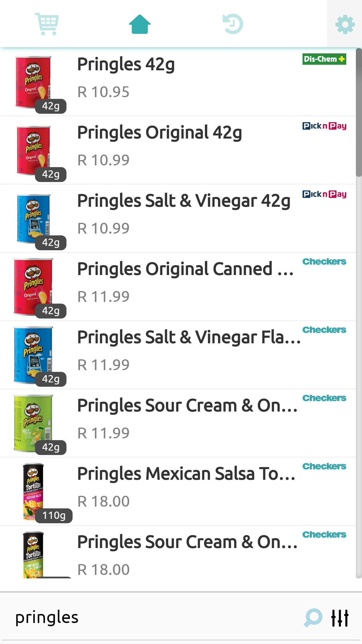Tap the Mexican Salsa Tortilla 110g thumbnail
362x644 pixels.
[34, 491]
